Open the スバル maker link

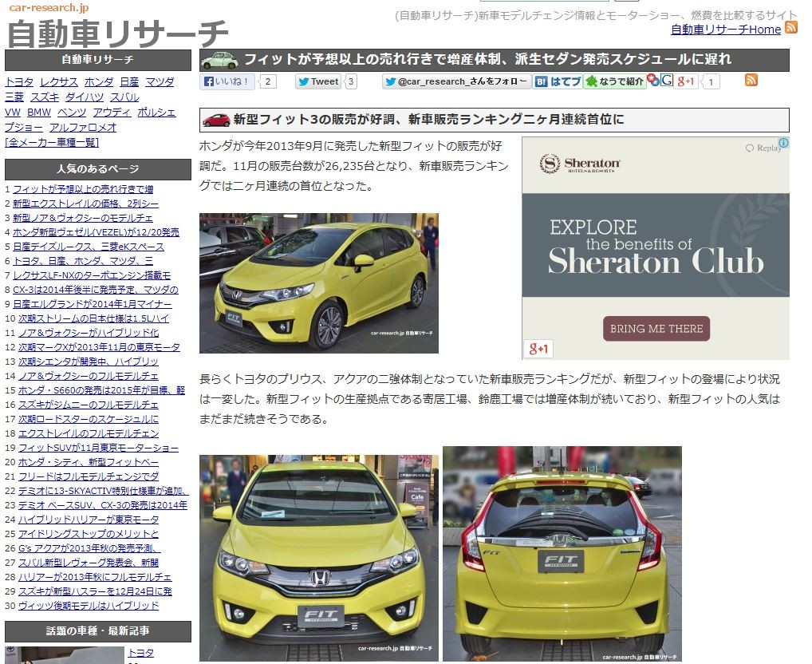pyautogui.click(x=124, y=97)
